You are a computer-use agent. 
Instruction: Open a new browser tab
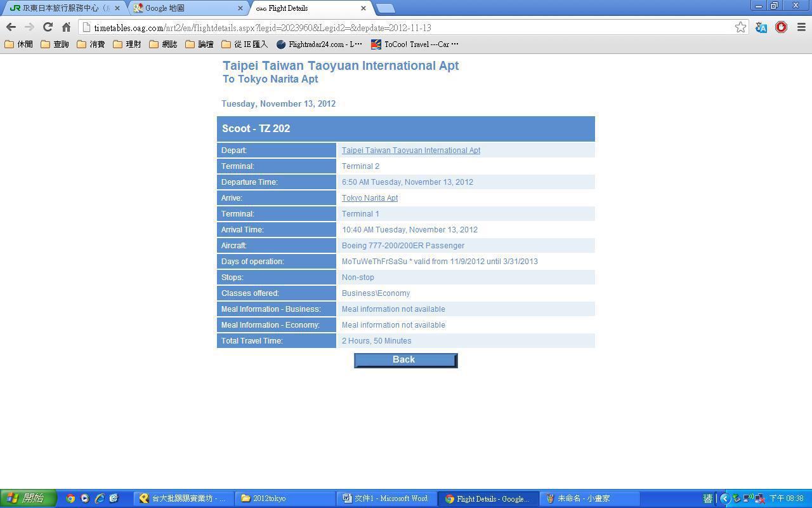coord(385,8)
